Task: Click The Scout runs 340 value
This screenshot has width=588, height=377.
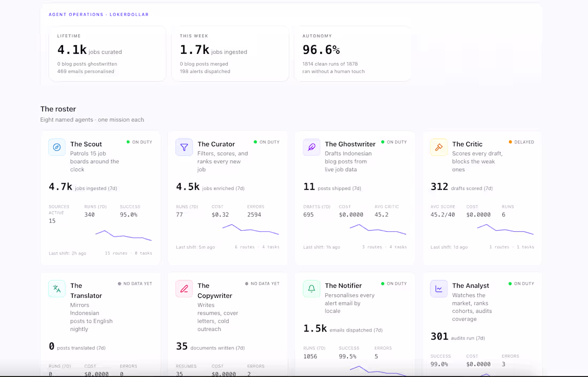Action: point(89,215)
